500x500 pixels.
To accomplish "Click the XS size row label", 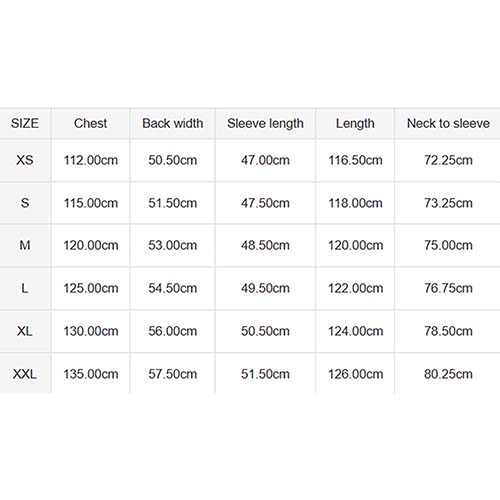I will pos(25,160).
